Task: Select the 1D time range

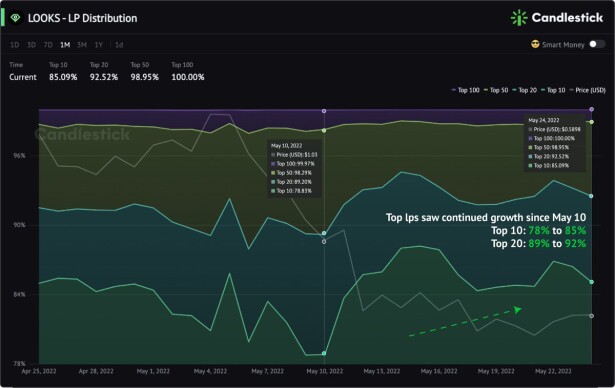Action: point(15,45)
